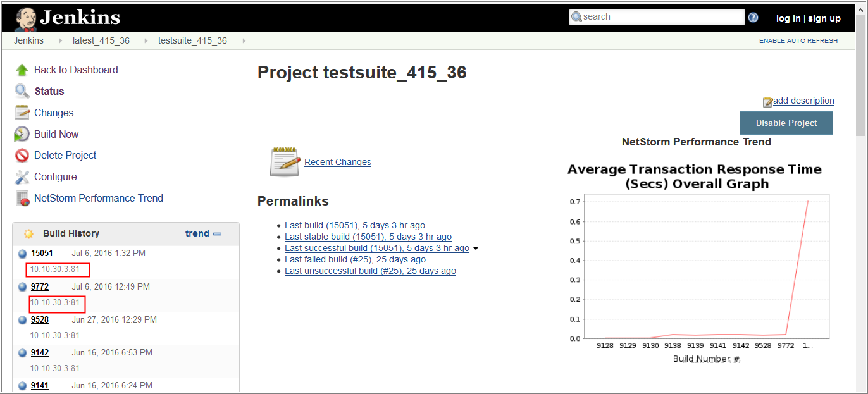This screenshot has height=394, width=868.
Task: Click the Jun 16, 2016 6:24 PM build date
Action: (x=112, y=385)
